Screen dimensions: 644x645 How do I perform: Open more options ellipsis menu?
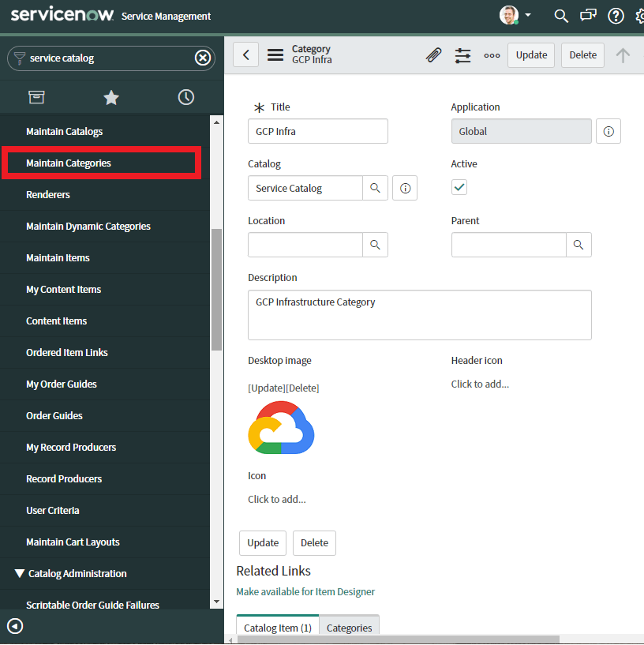[x=492, y=55]
